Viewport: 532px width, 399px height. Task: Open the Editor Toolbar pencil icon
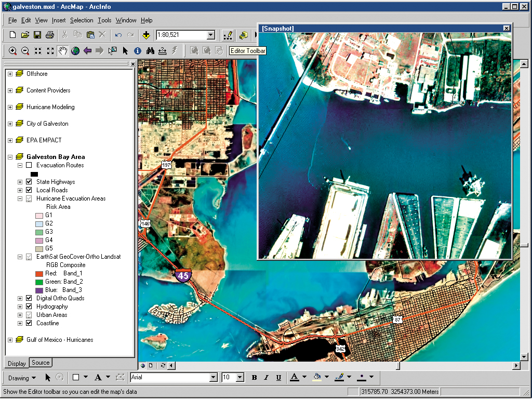tap(227, 35)
